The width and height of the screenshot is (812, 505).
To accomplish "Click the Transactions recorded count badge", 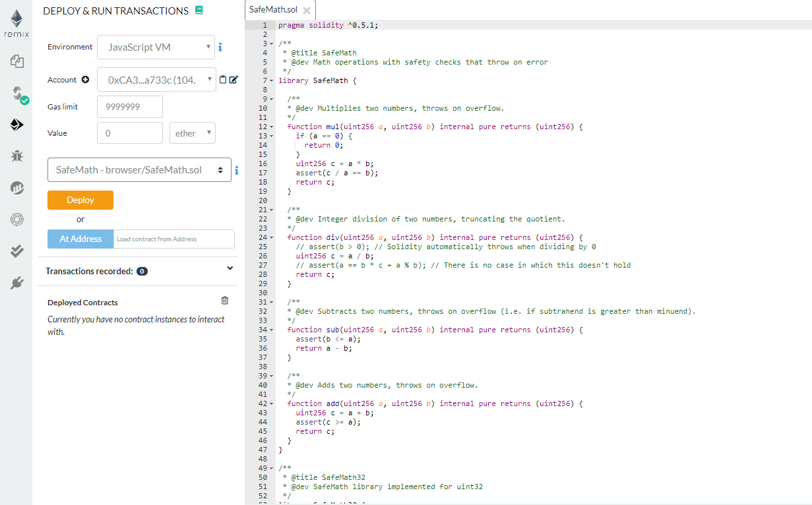I will click(142, 271).
